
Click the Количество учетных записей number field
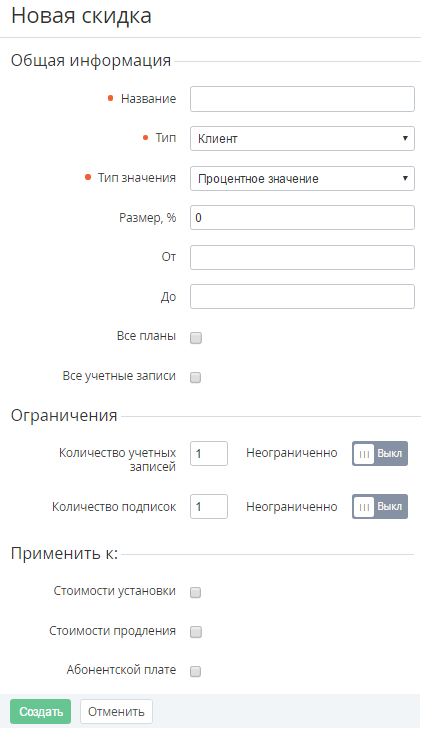209,453
